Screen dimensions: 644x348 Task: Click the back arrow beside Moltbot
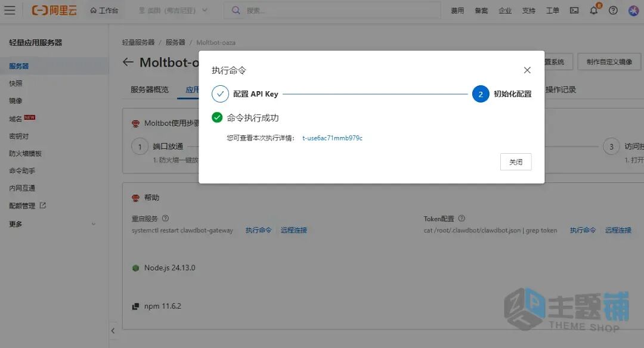coord(128,62)
